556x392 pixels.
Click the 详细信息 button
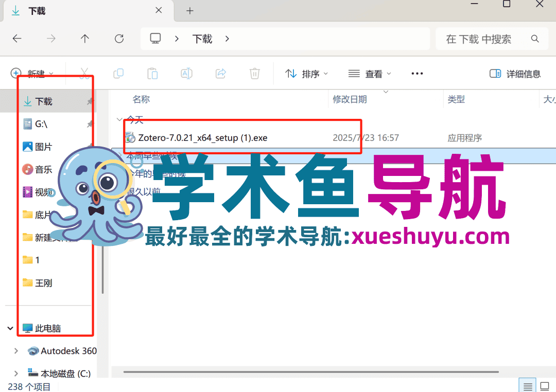(514, 74)
